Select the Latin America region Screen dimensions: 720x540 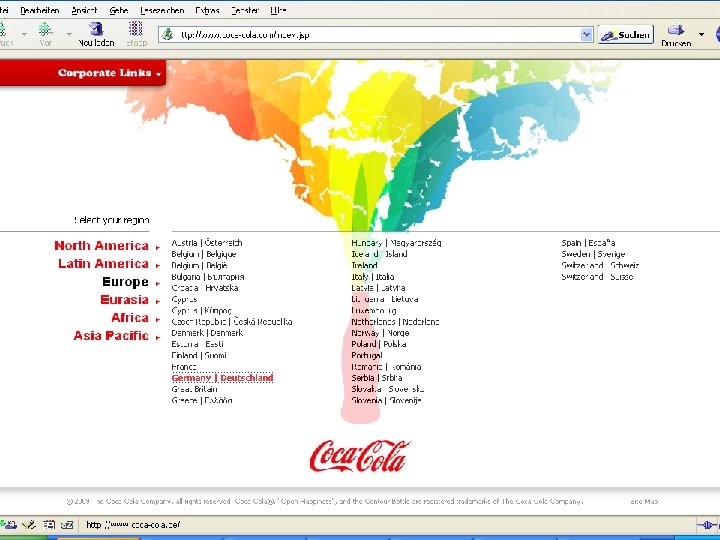tap(103, 264)
